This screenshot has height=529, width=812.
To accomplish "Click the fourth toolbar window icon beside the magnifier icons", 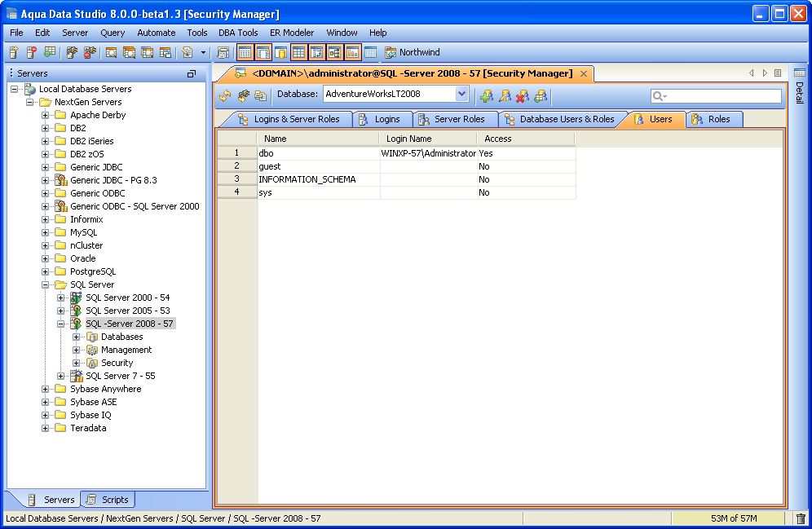I will [x=165, y=52].
